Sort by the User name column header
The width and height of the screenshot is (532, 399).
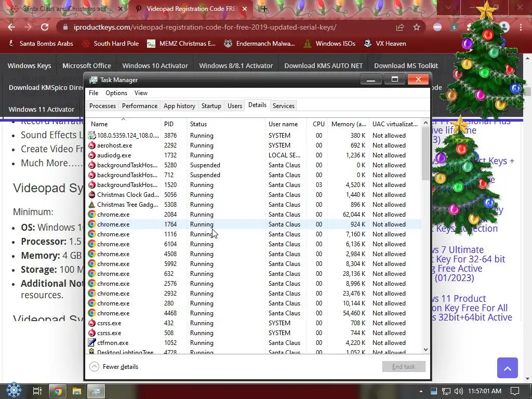[x=286, y=124]
